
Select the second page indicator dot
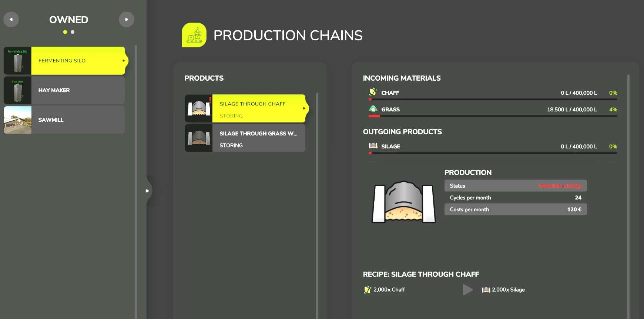[73, 32]
